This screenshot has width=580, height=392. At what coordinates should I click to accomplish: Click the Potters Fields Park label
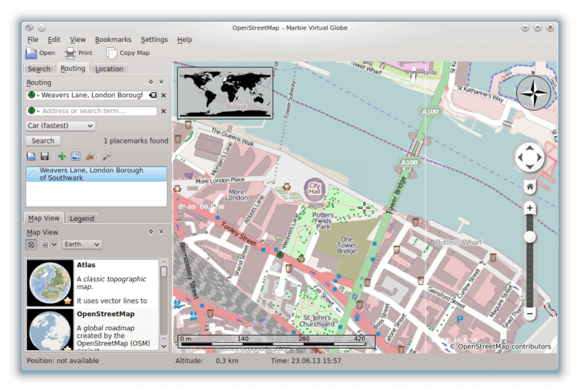click(323, 221)
